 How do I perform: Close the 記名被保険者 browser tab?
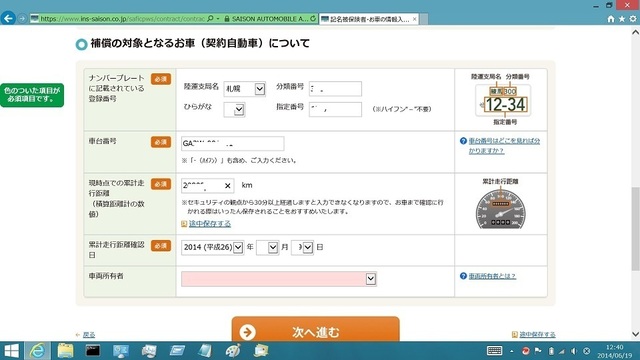click(x=414, y=19)
